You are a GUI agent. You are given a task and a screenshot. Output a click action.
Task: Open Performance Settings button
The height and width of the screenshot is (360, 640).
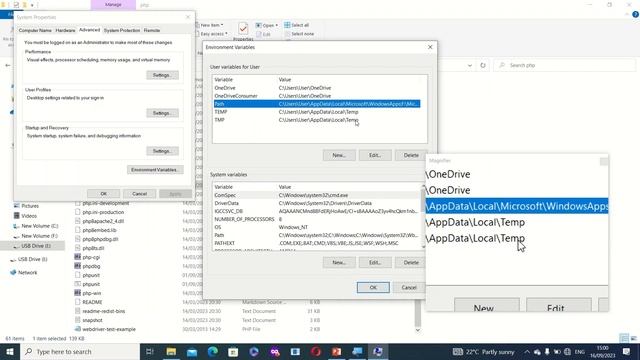click(x=162, y=75)
